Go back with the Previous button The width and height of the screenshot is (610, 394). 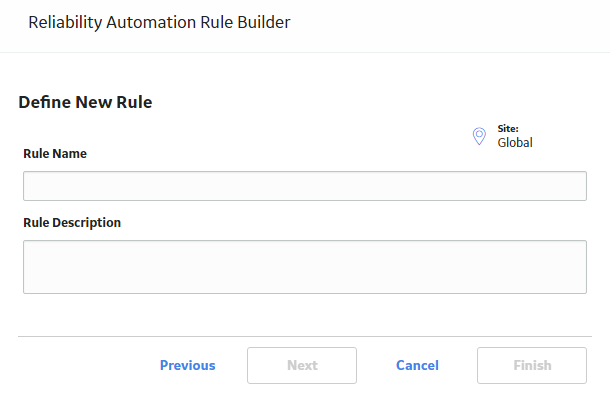pyautogui.click(x=188, y=365)
